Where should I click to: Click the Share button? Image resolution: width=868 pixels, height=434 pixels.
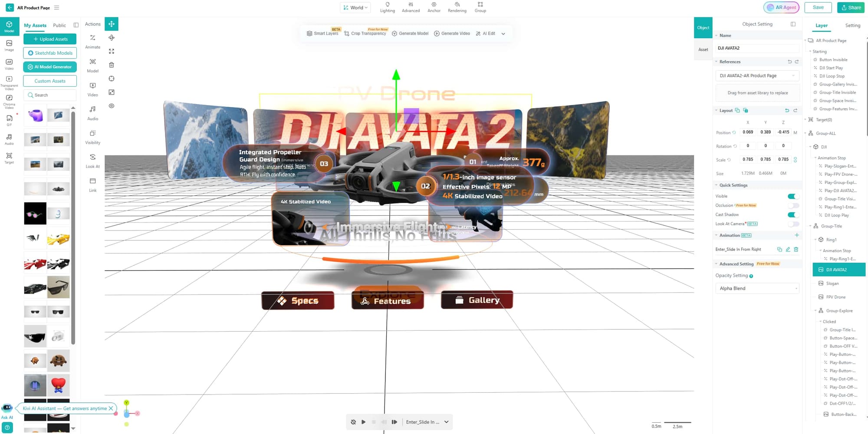(x=851, y=7)
